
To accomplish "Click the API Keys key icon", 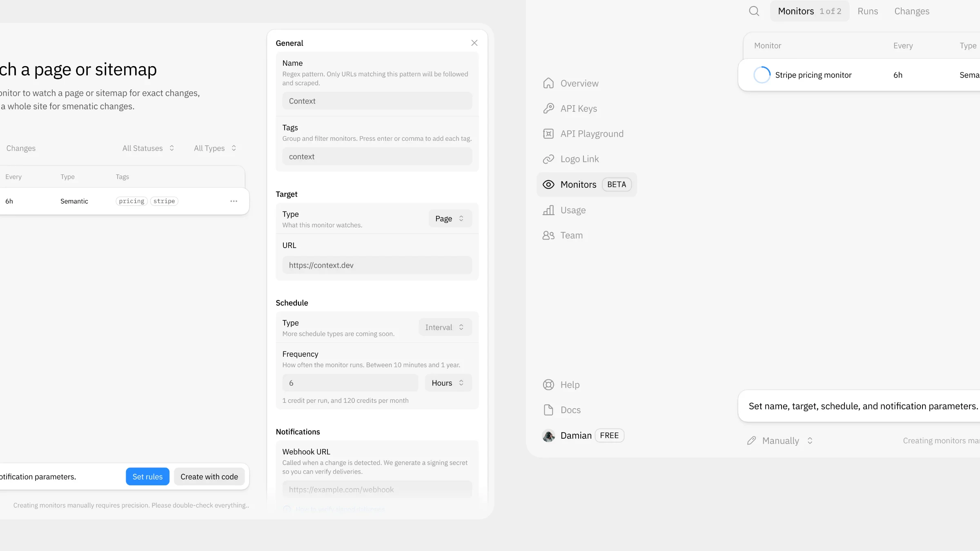I will tap(548, 109).
